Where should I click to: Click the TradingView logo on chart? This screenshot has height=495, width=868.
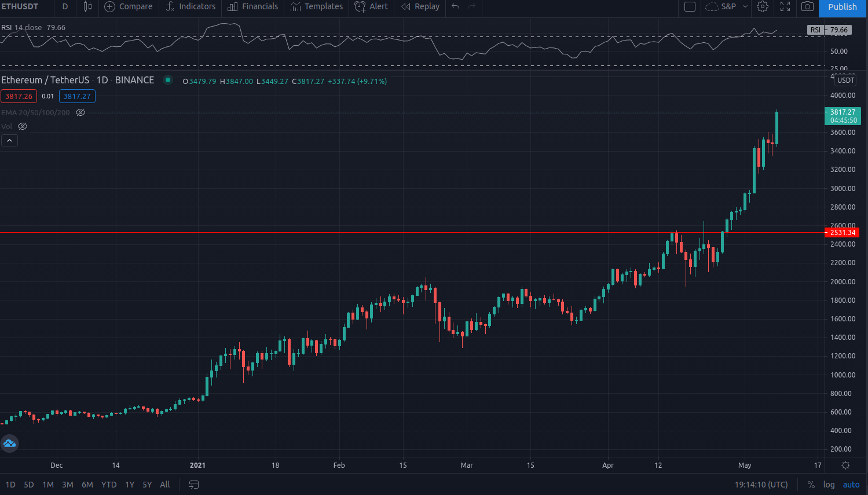click(x=9, y=443)
